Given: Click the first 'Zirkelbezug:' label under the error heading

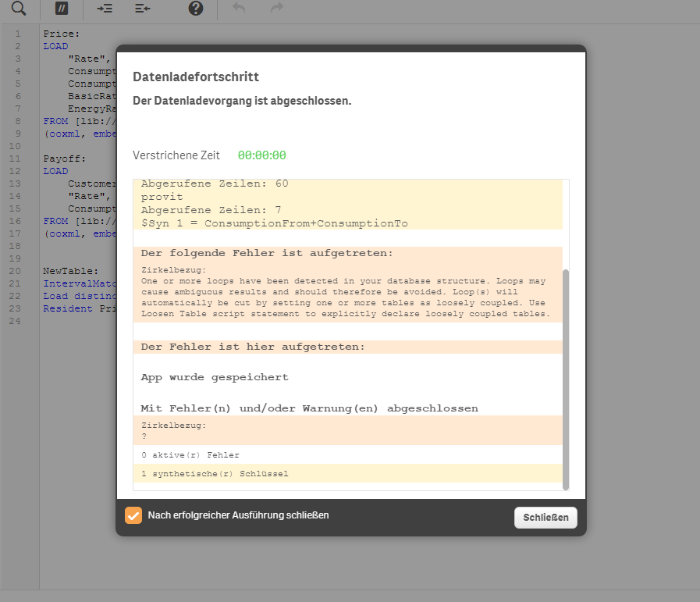Looking at the screenshot, I should click(x=174, y=270).
